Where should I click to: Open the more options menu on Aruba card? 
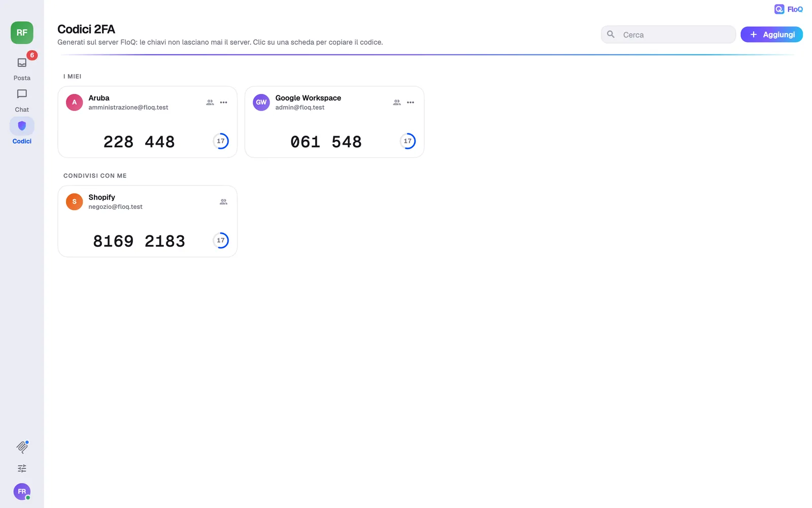(224, 102)
